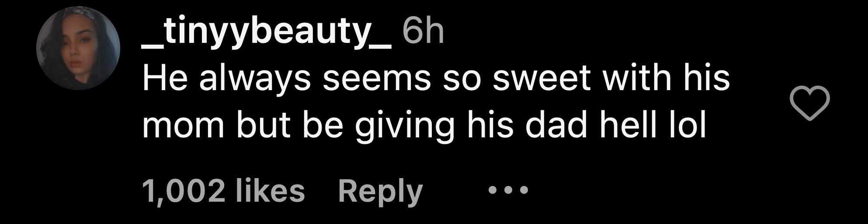This screenshot has height=224, width=868.
Task: Click the circular avatar of the commenter
Action: tap(78, 49)
